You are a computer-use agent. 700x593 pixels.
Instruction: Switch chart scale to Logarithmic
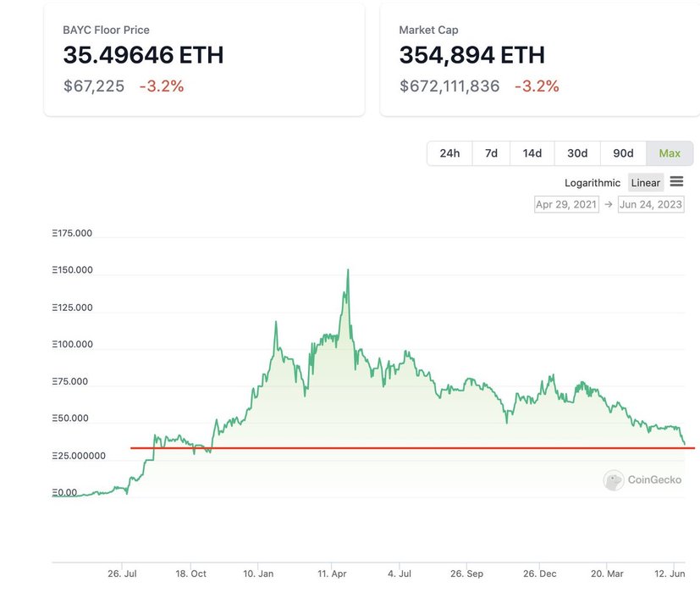pos(593,183)
